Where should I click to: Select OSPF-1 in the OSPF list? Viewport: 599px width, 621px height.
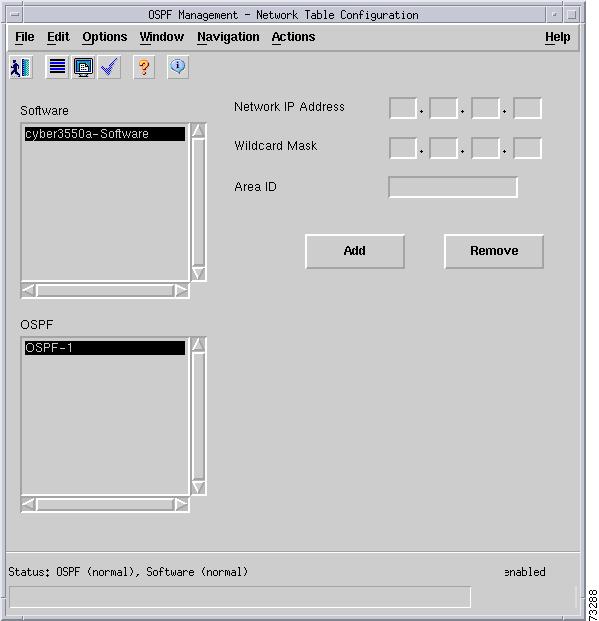coord(105,348)
